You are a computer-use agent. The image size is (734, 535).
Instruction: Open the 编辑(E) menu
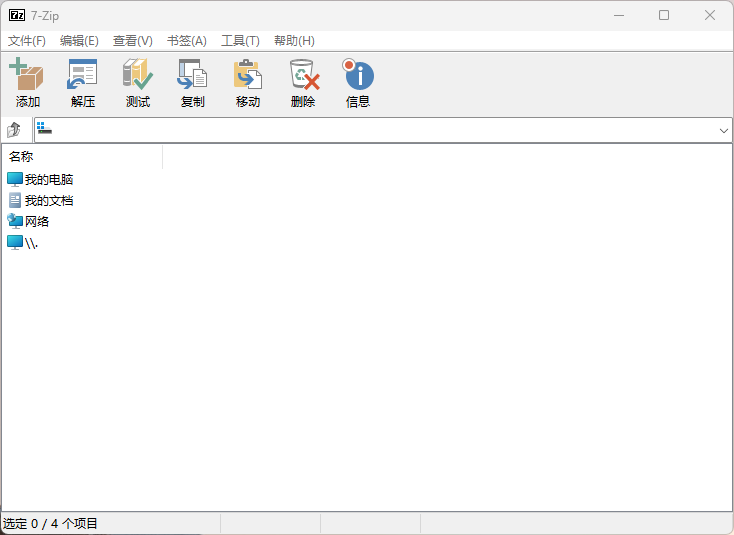point(79,41)
